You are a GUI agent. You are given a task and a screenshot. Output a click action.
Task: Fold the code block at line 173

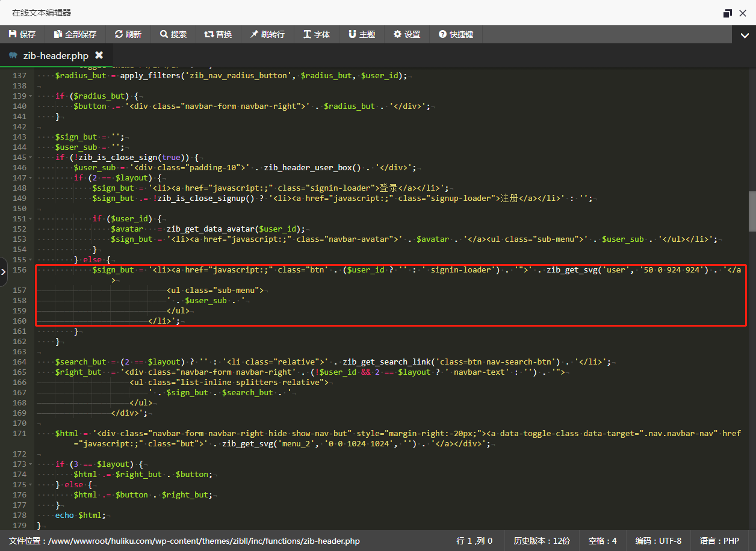click(31, 464)
